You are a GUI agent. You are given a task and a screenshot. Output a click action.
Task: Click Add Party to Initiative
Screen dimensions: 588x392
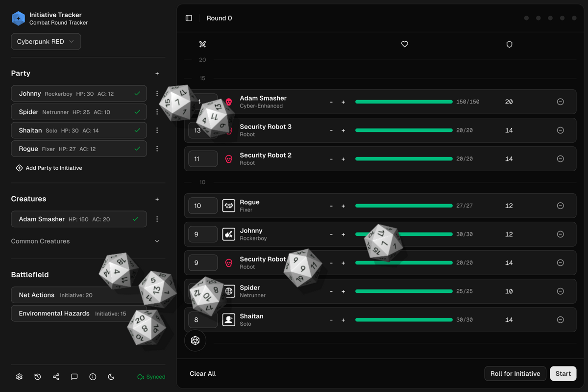(49, 168)
